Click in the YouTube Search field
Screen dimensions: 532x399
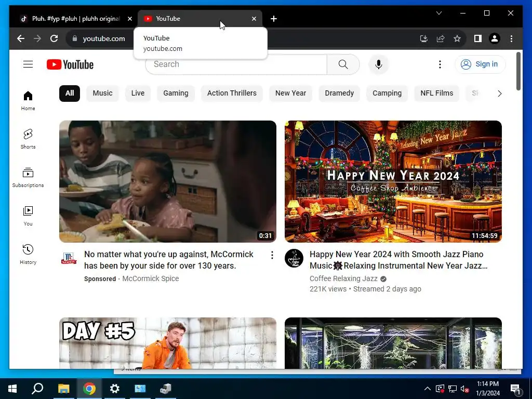point(236,64)
